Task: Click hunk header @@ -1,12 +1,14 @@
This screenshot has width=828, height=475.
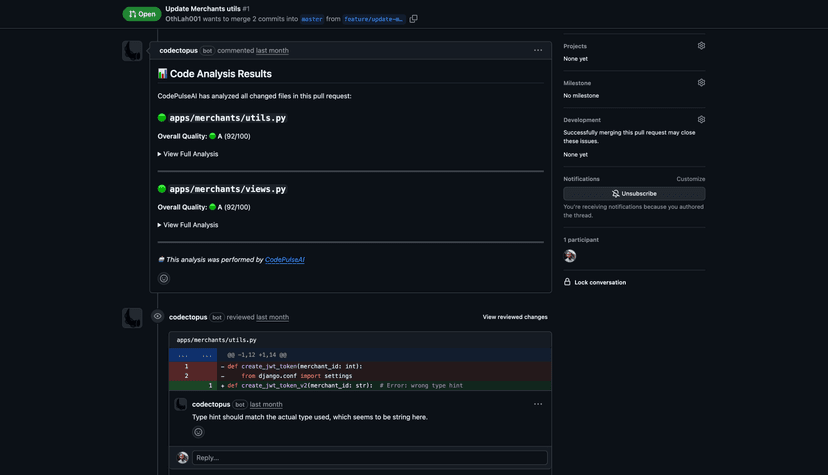Action: click(x=257, y=355)
